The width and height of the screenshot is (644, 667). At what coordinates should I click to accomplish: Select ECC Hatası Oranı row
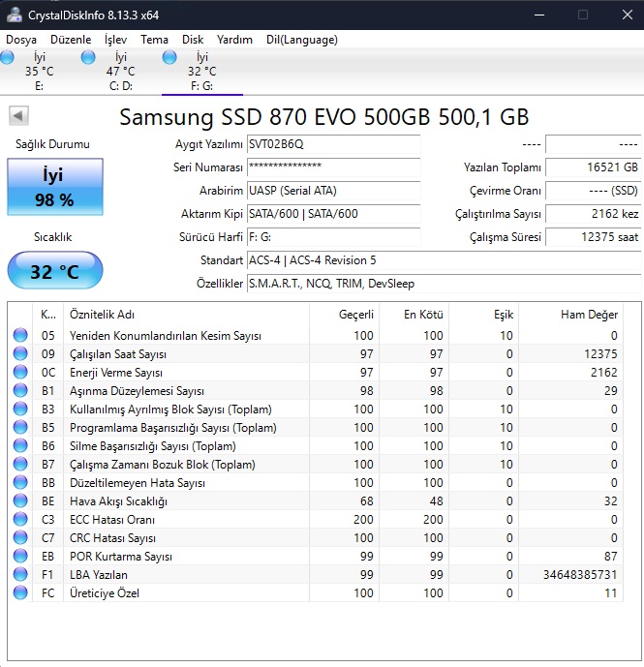click(316, 520)
